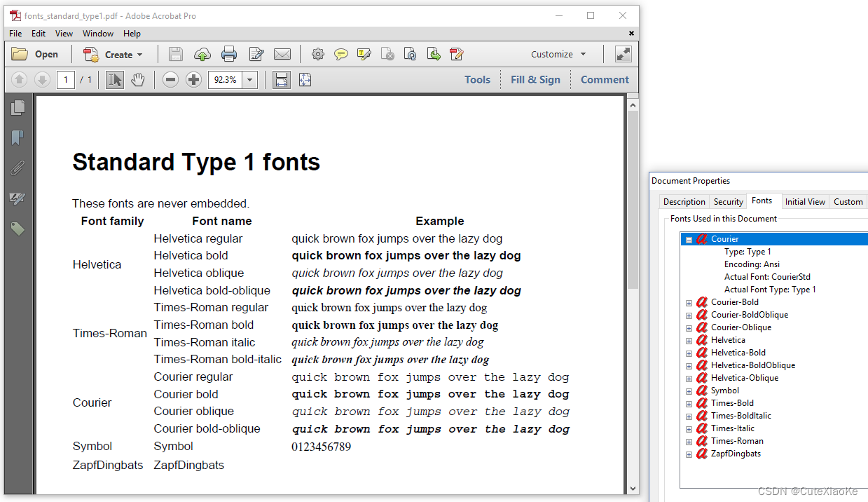Open the Window menu
Image resolution: width=868 pixels, height=502 pixels.
(98, 34)
